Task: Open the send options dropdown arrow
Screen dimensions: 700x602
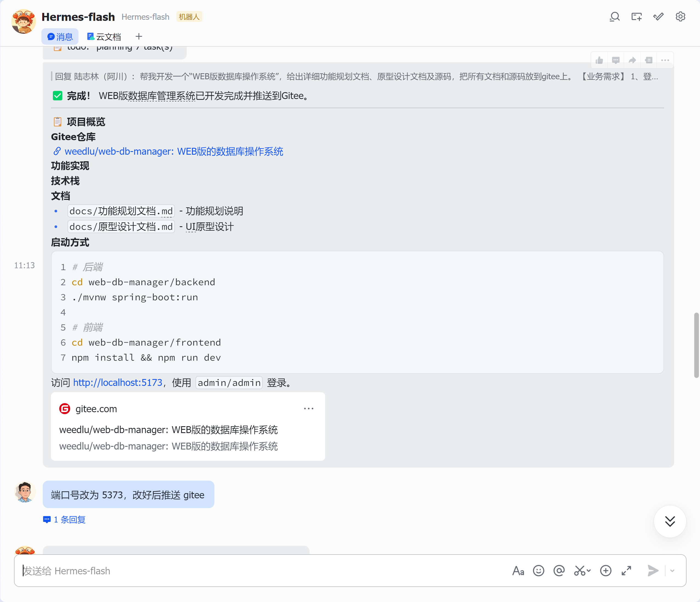Action: pos(672,571)
